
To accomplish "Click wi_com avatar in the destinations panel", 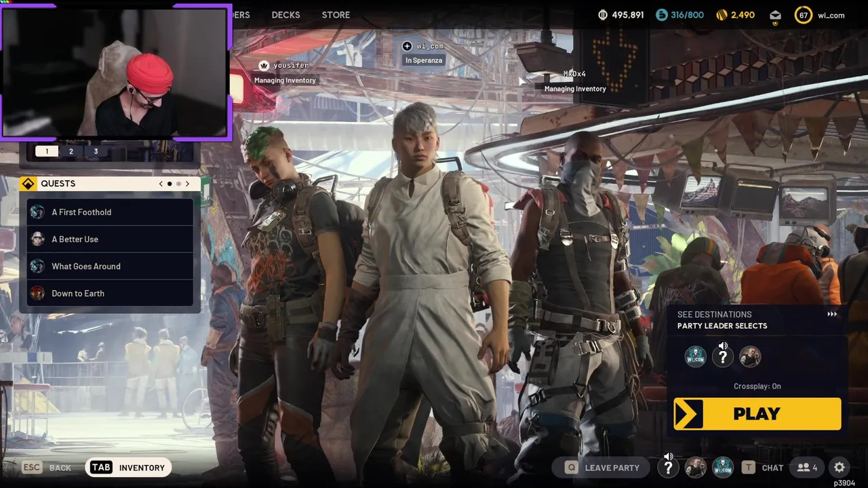I will 695,357.
